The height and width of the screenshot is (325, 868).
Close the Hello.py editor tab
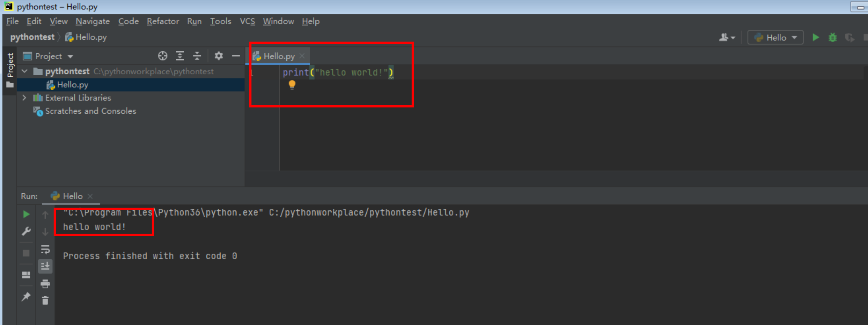(302, 56)
